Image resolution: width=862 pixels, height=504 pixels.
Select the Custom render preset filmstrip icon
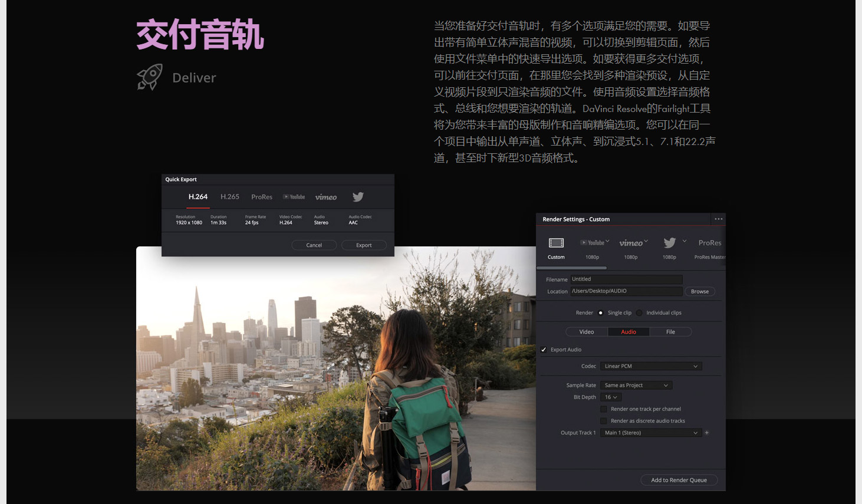(556, 243)
